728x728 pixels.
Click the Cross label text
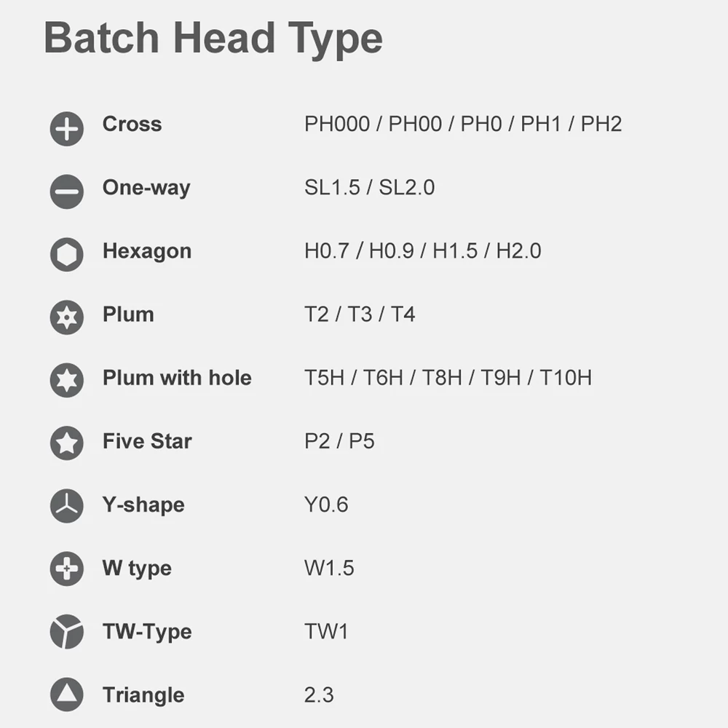(132, 124)
